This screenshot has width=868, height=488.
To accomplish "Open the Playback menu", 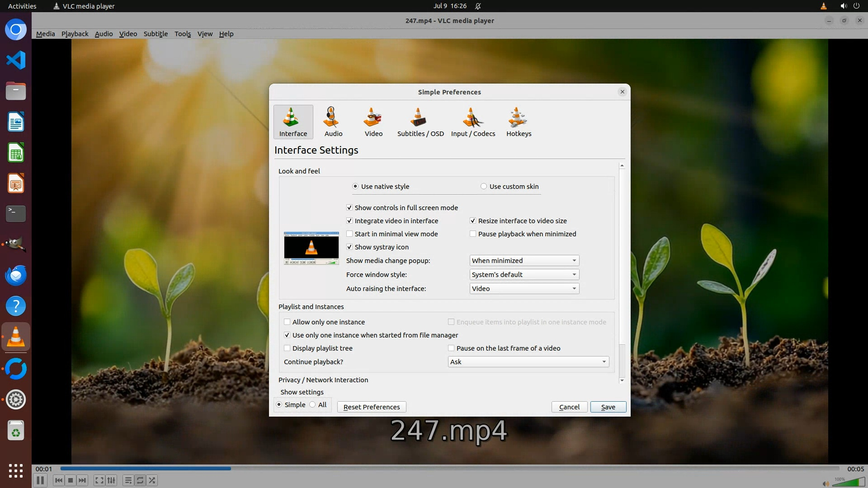I will [75, 34].
